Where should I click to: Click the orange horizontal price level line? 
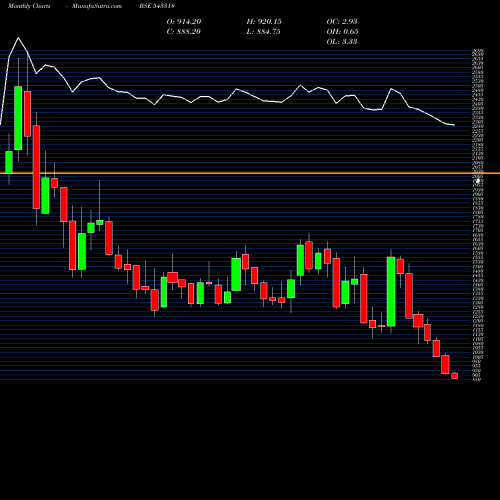tap(250, 173)
